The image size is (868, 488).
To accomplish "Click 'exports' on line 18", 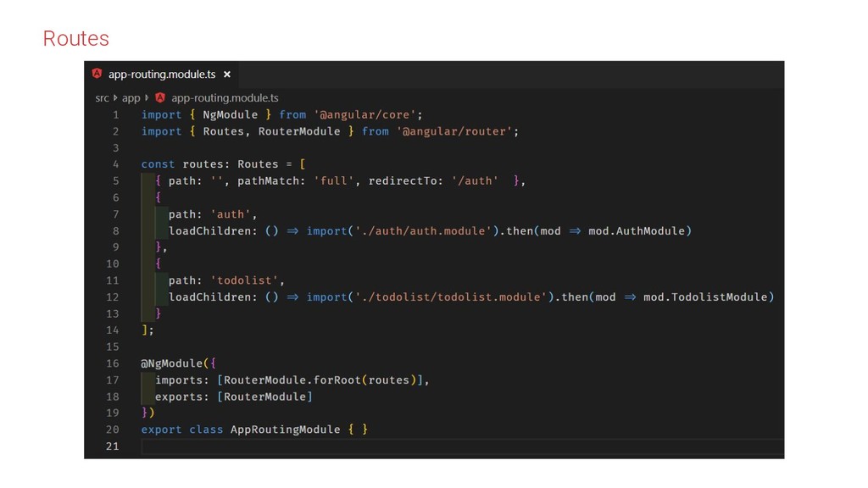I will coord(179,396).
